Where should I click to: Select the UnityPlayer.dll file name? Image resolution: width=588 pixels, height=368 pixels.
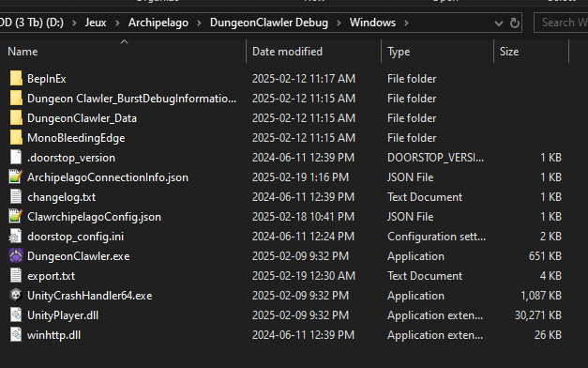63,315
